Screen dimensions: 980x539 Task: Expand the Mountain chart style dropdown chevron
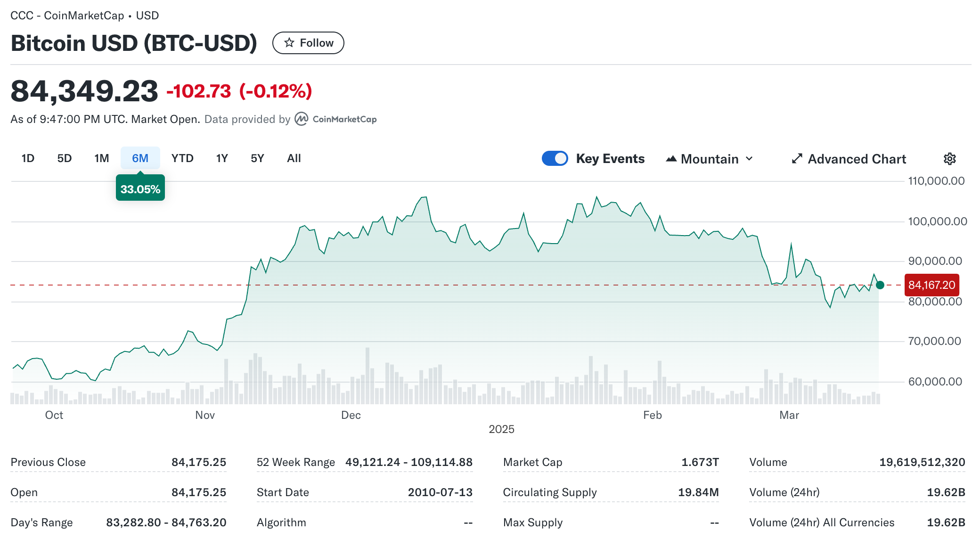750,159
